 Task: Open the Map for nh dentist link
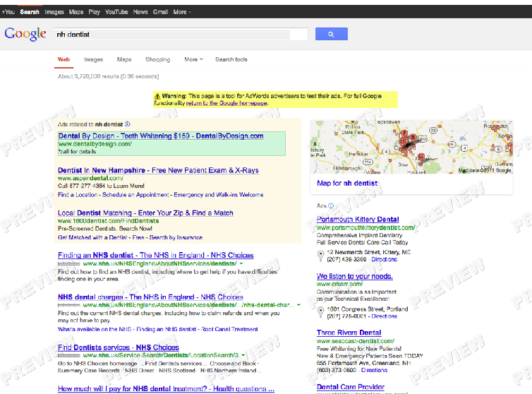347,184
